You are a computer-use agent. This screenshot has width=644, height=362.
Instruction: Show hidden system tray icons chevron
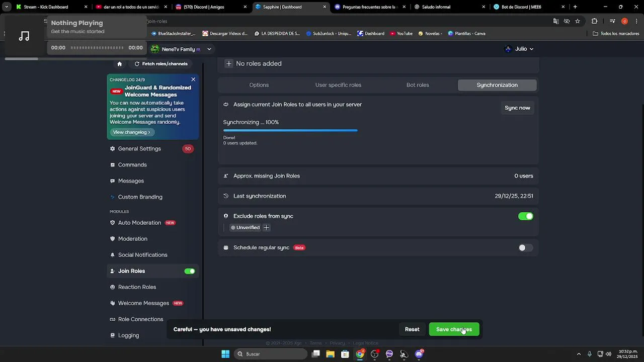pos(579,354)
